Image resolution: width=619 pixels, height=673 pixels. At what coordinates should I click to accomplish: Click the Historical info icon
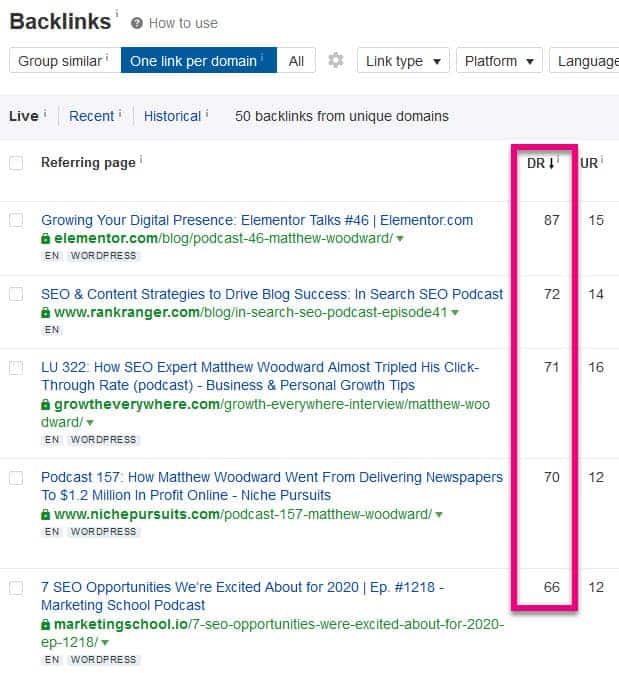pos(207,113)
